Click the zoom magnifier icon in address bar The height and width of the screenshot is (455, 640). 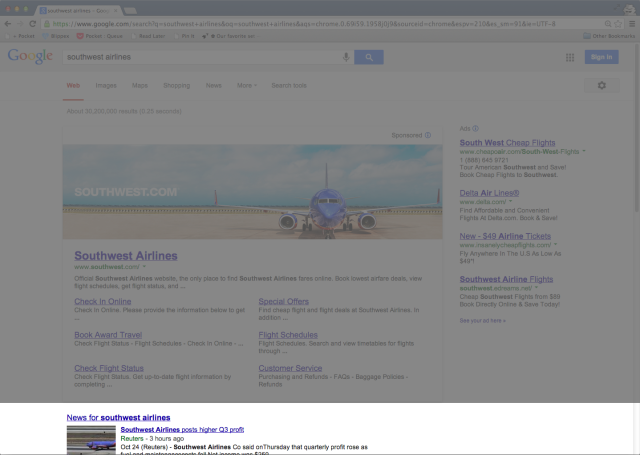(x=608, y=24)
